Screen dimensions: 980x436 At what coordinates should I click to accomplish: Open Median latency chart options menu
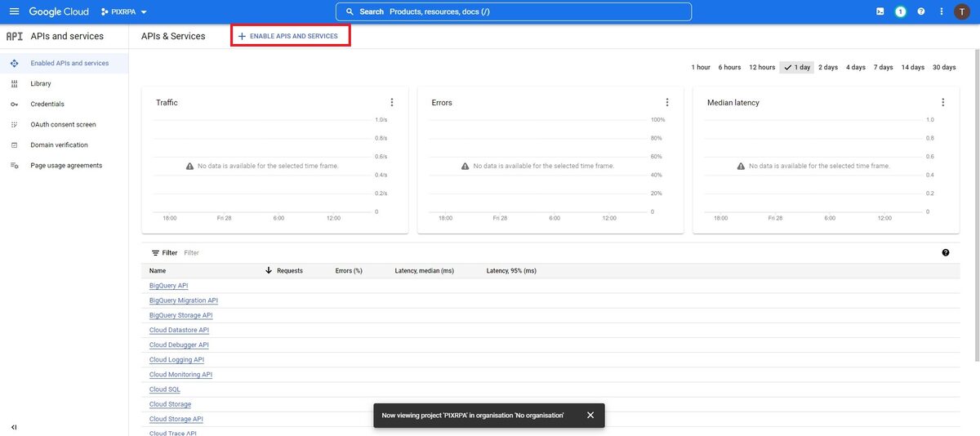click(943, 102)
